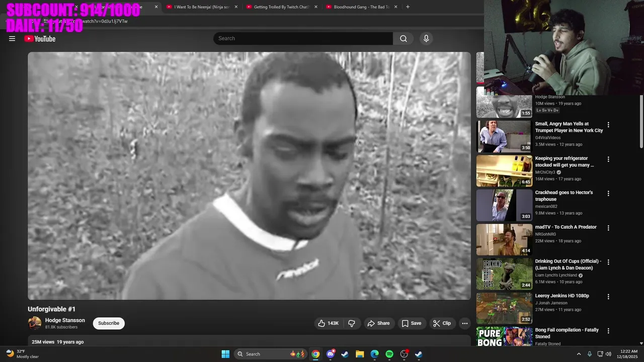Open Spotify from the taskbar
Image resolution: width=644 pixels, height=362 pixels.
pos(389,354)
